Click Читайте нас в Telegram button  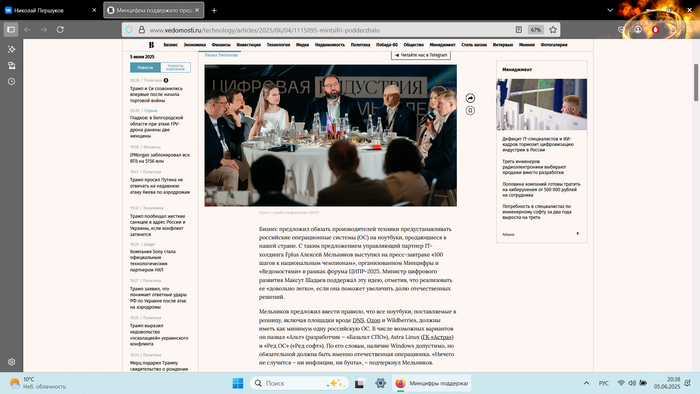click(421, 55)
